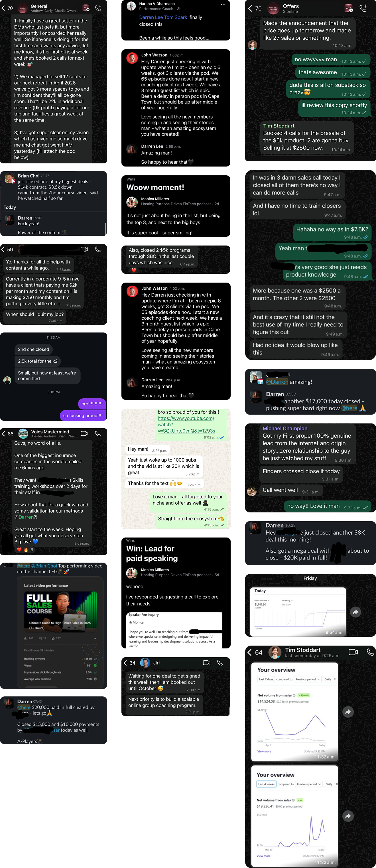Open the Daily dropdown in Last 4 weeks overview
376x868 pixels.
tap(331, 784)
